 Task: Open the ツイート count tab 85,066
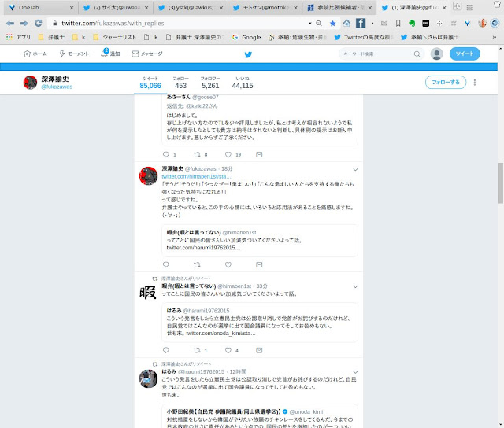pyautogui.click(x=150, y=83)
